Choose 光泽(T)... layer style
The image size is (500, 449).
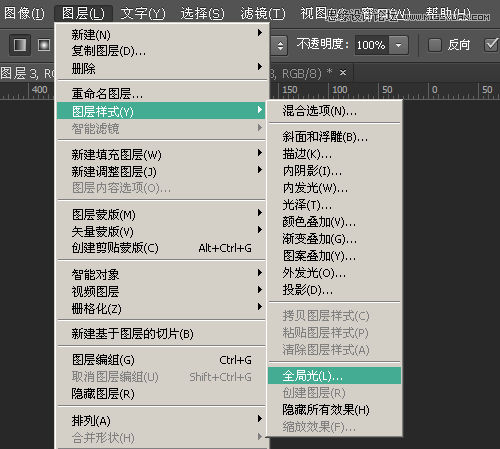click(334, 205)
